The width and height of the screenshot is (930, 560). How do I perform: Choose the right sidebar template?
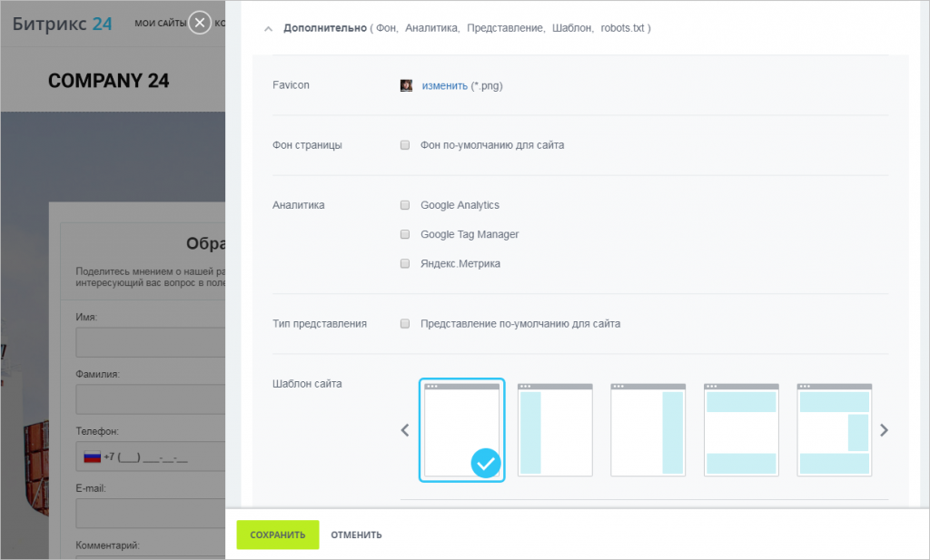[x=648, y=429]
